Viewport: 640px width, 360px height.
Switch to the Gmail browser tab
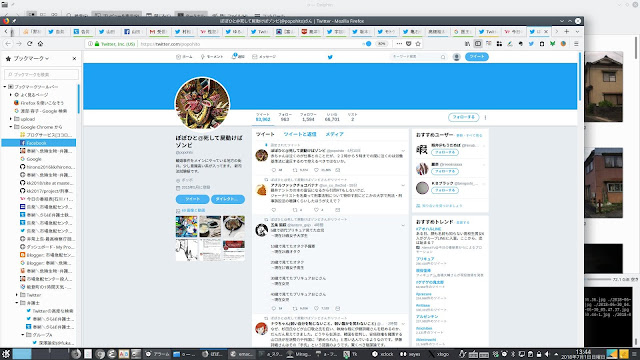coord(158,31)
